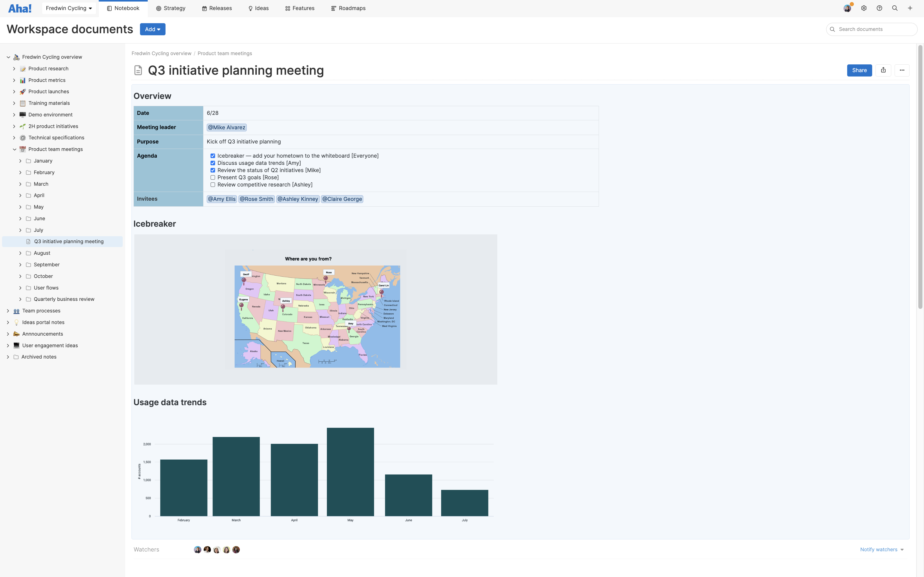The width and height of the screenshot is (924, 577).
Task: Open the Strategy tab
Action: (171, 9)
